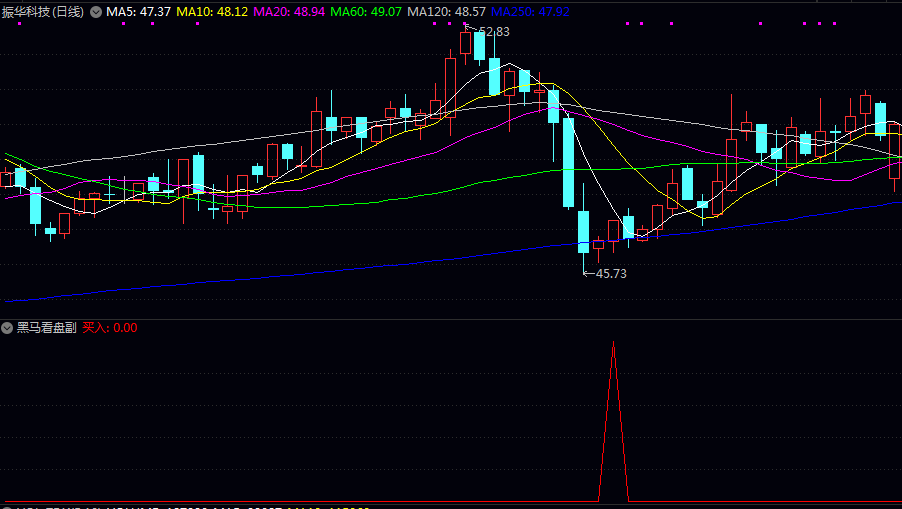Click the large cyan falling candle before the low
902x509 pixels.
tap(568, 162)
